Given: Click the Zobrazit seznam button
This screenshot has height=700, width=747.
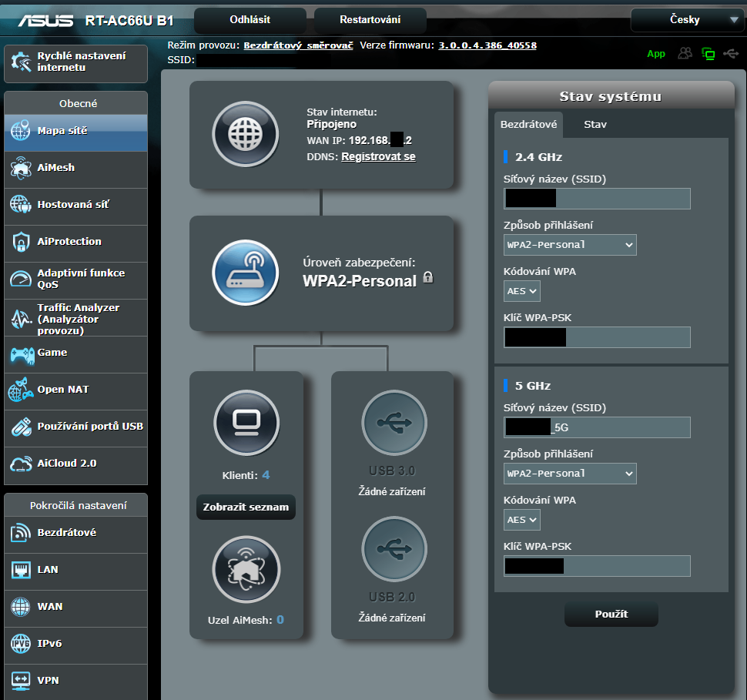Looking at the screenshot, I should (x=246, y=507).
